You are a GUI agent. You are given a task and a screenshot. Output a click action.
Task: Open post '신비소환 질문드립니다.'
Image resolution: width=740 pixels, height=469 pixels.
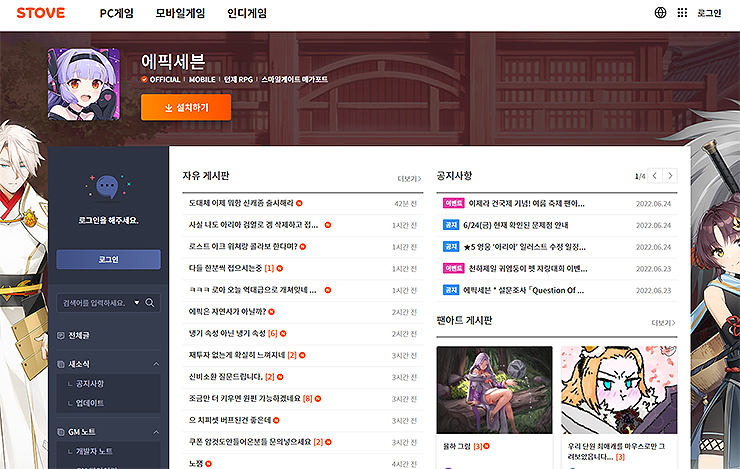coord(226,377)
